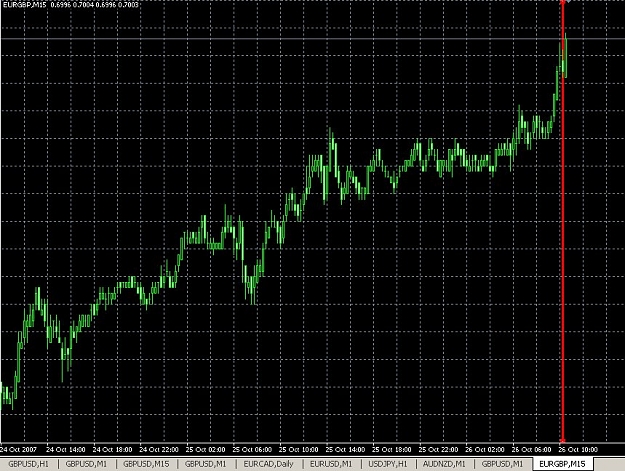Screen dimensions: 625x471
Task: Click the EURGBP,M15 price header text
Action: [71, 5]
